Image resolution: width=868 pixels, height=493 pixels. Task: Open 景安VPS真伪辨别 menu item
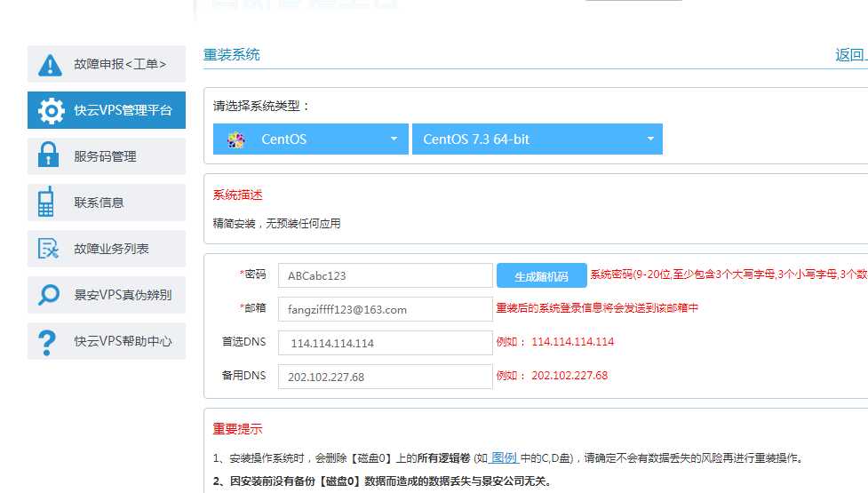tap(107, 295)
